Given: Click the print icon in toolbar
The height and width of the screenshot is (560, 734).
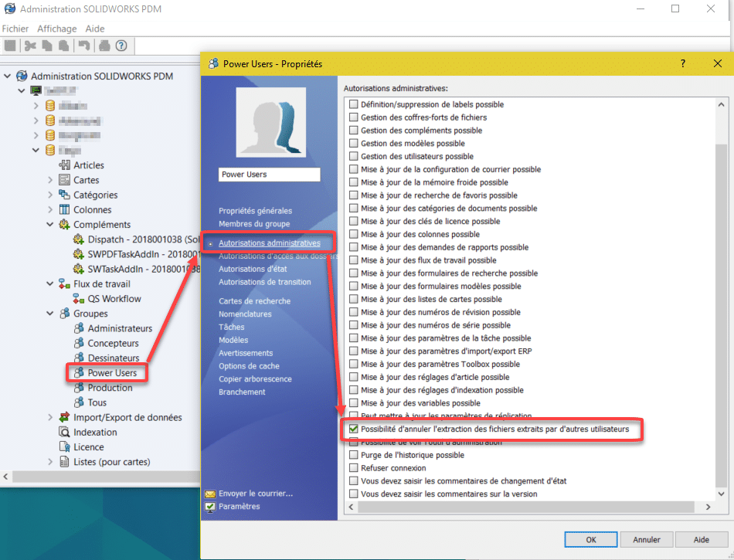Looking at the screenshot, I should [x=104, y=46].
